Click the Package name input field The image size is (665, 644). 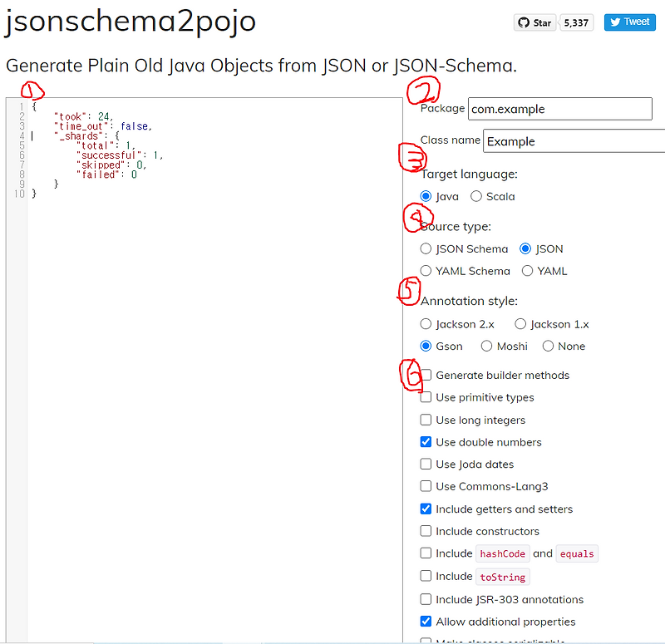[559, 108]
